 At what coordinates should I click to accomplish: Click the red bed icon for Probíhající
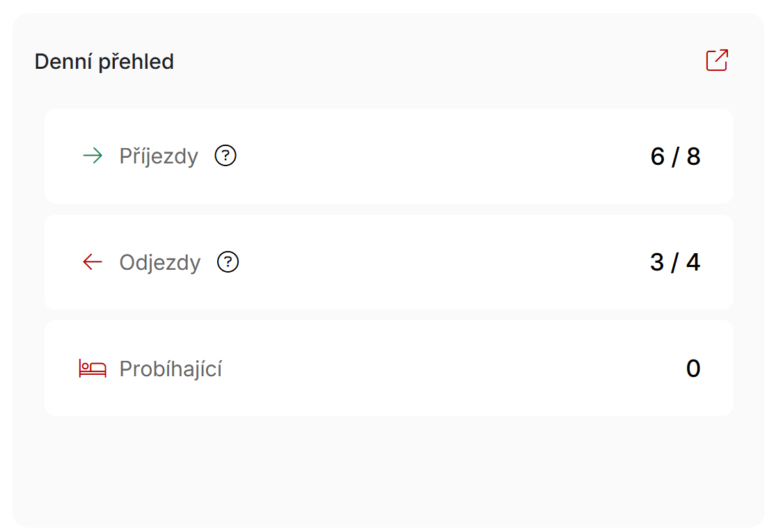point(93,369)
